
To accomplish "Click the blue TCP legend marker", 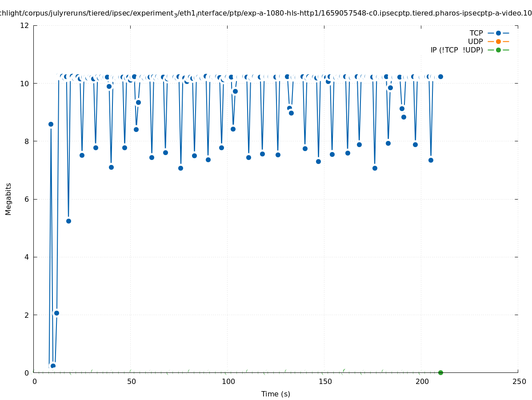I will [x=498, y=33].
